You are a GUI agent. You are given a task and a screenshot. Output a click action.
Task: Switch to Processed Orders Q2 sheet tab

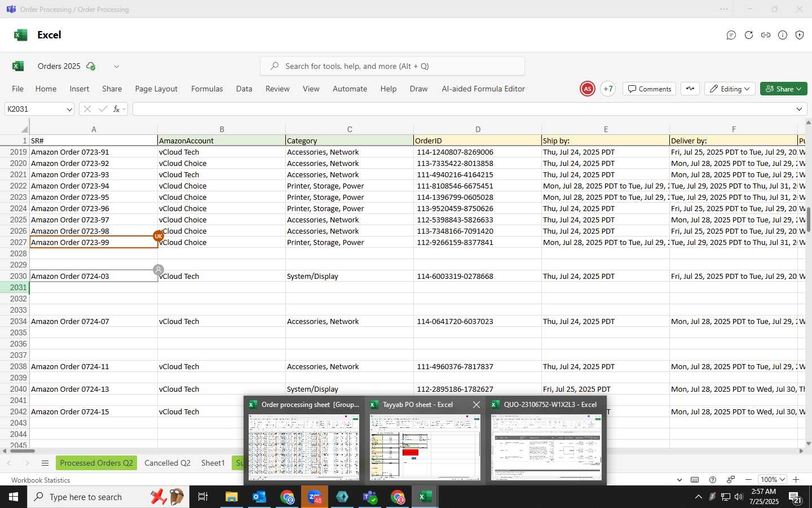coord(96,463)
